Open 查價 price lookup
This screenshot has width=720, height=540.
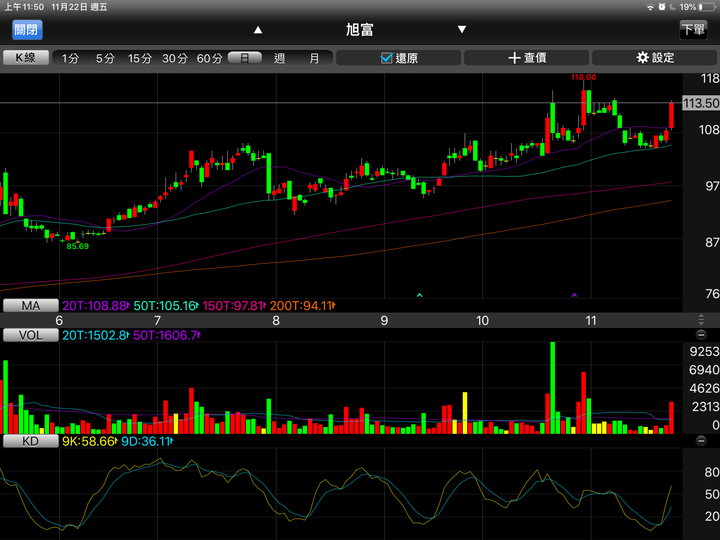pyautogui.click(x=527, y=58)
